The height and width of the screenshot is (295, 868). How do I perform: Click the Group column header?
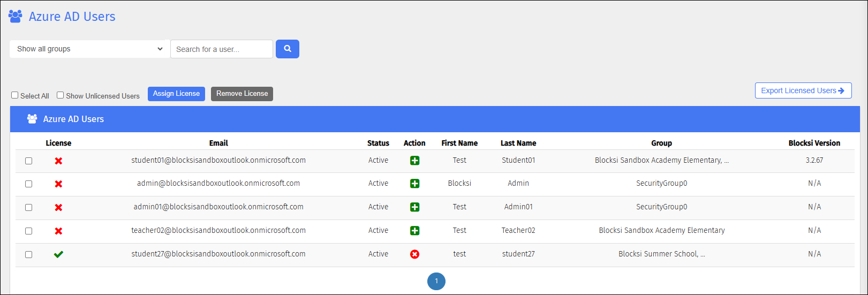tap(661, 143)
